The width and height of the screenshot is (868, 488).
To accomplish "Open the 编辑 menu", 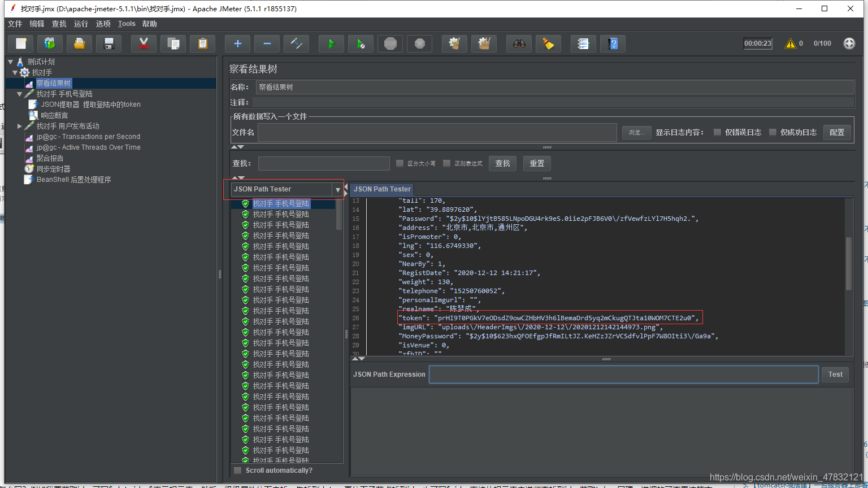I will point(37,24).
